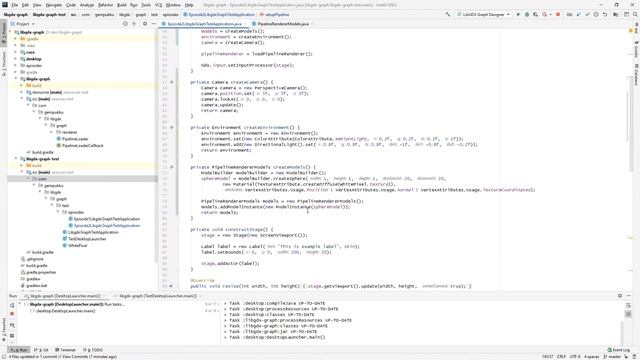This screenshot has height=360, width=640.
Task: Toggle the Run tool window button
Action: pos(19,350)
